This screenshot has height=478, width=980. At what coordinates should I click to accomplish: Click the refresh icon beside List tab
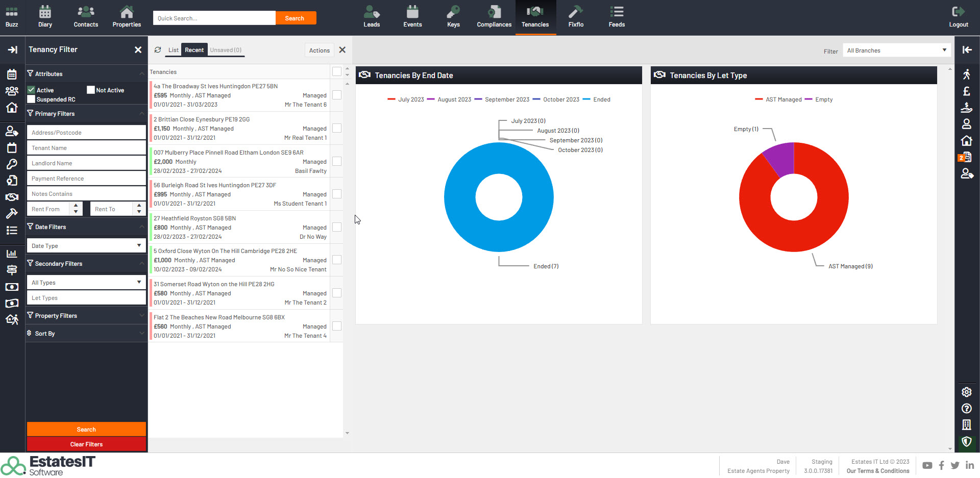(x=158, y=50)
